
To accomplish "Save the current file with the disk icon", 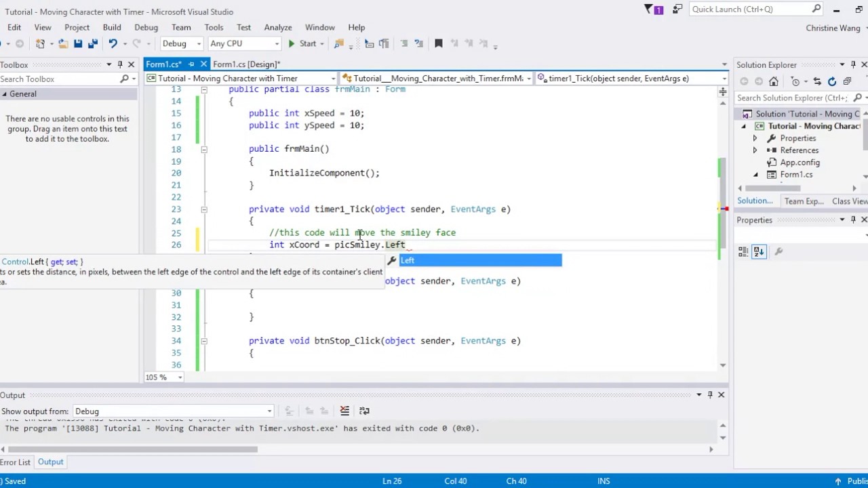I will coord(78,43).
